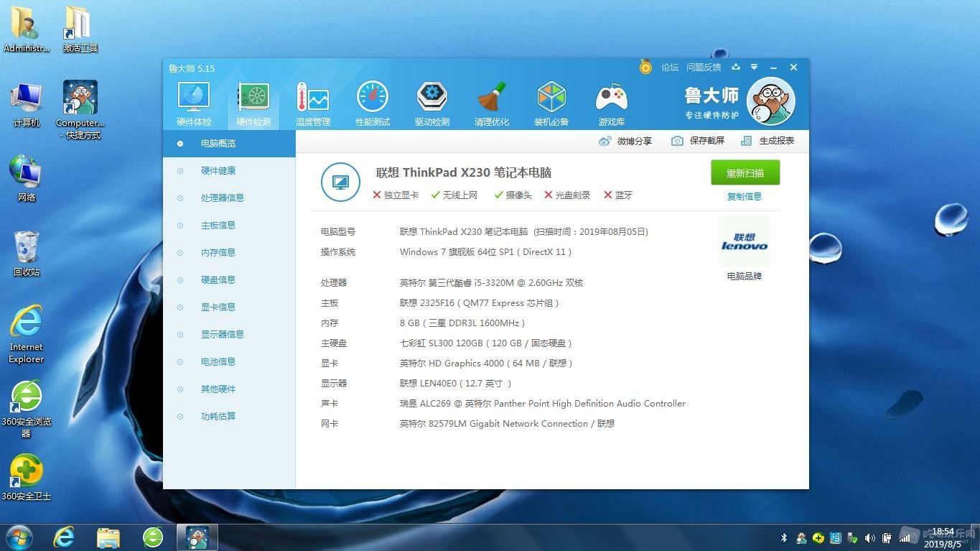
Task: Select the 计算机 desktop icon
Action: pyautogui.click(x=27, y=105)
